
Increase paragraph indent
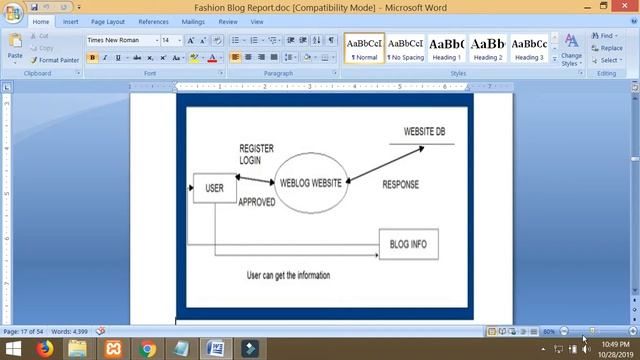[303, 40]
